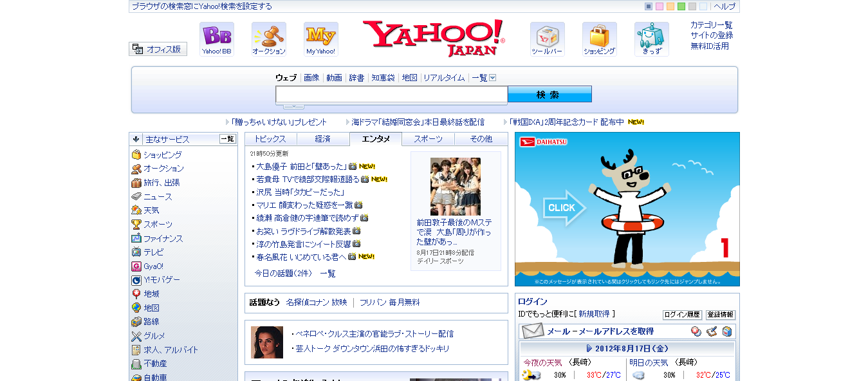The width and height of the screenshot is (868, 381).
Task: Click the 路線 train icon in sidebar
Action: click(136, 322)
